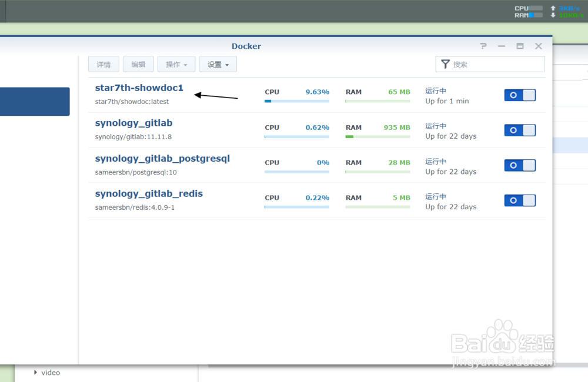
Task: Focus the 搜索 search input field
Action: [490, 64]
